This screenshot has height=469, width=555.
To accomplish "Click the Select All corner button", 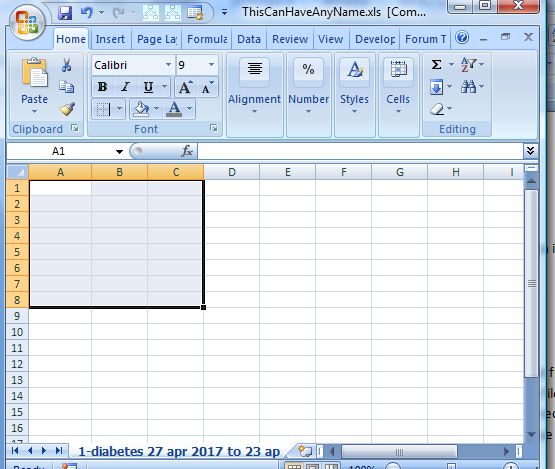I will coord(17,172).
